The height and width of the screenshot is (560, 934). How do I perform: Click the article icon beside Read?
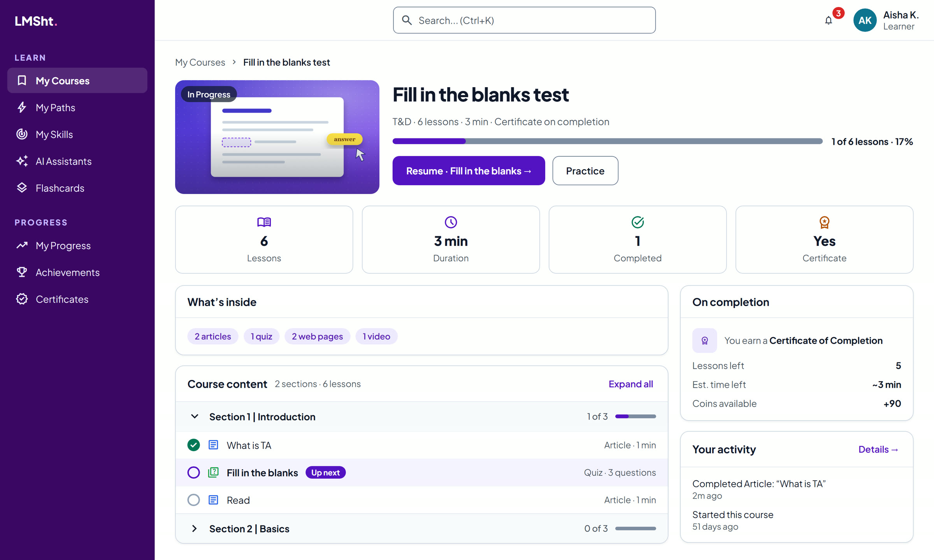tap(213, 500)
